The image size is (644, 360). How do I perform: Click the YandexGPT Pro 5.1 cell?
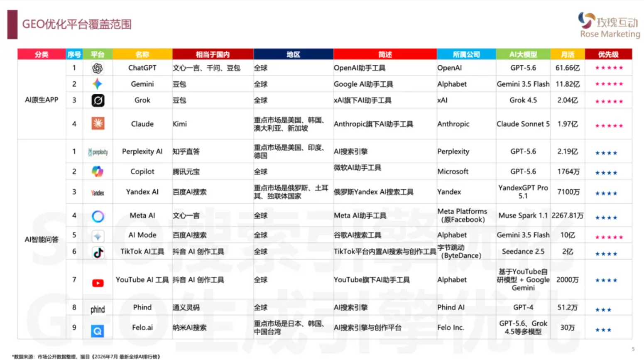pos(523,192)
